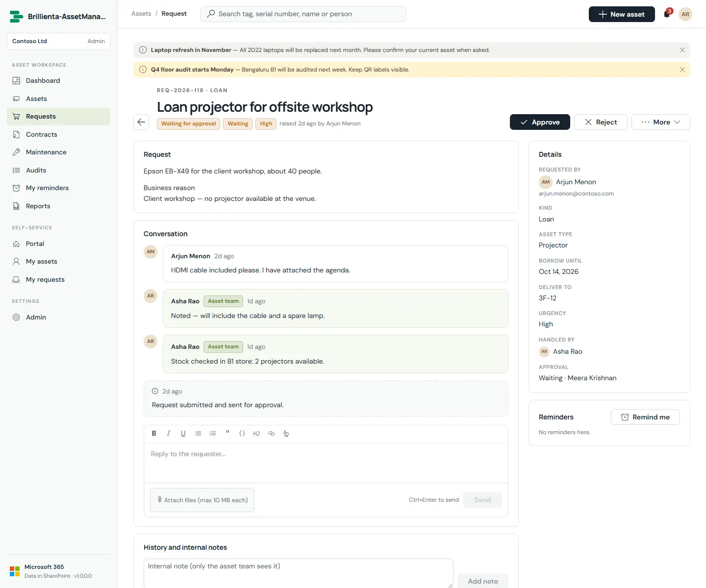Insert a numbered list in reply
The width and height of the screenshot is (706, 588).
tap(213, 434)
